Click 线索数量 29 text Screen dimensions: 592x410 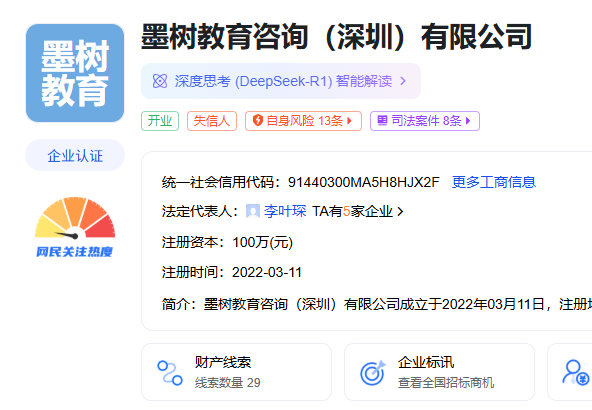click(228, 382)
